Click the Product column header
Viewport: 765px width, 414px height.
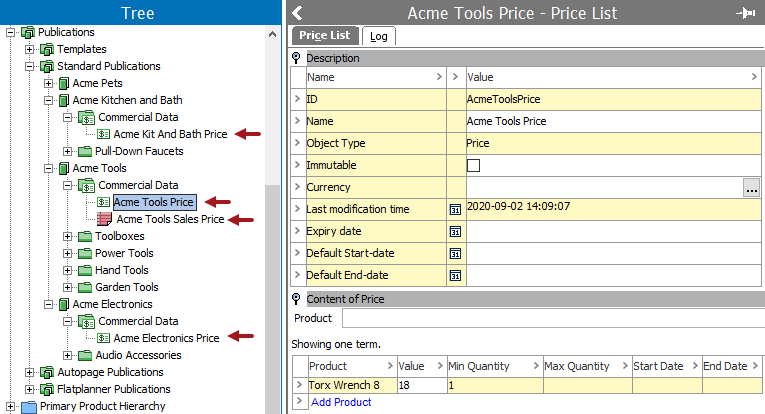pyautogui.click(x=351, y=366)
